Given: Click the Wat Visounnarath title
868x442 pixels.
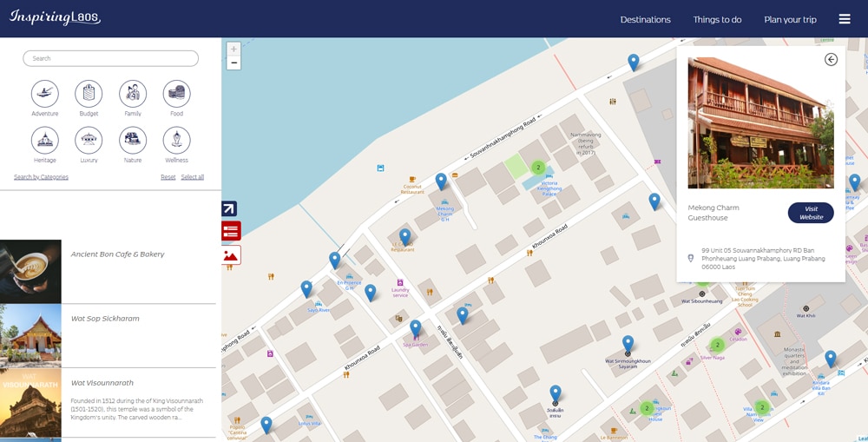Looking at the screenshot, I should pyautogui.click(x=102, y=383).
